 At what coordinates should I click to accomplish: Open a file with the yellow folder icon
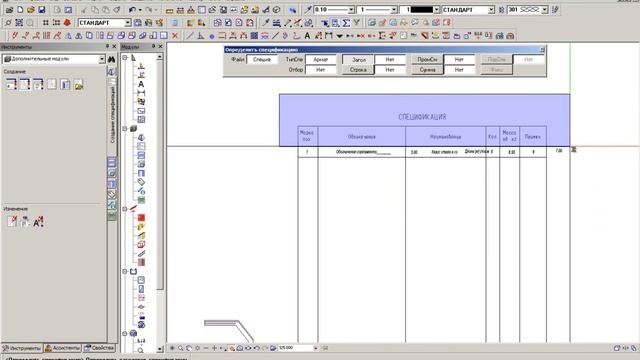[31, 9]
